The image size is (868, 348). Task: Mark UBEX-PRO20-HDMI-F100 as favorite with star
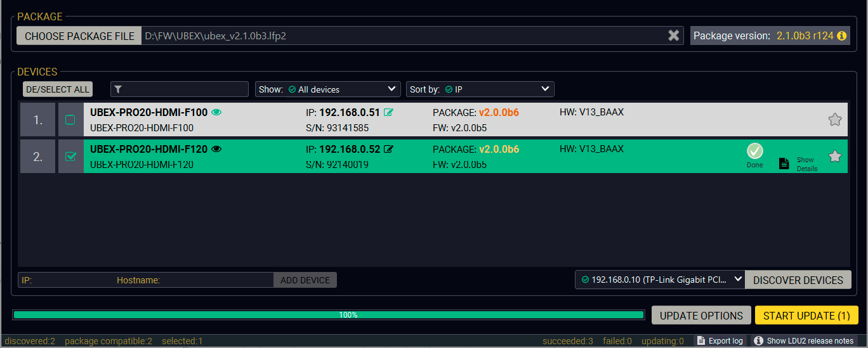[835, 119]
